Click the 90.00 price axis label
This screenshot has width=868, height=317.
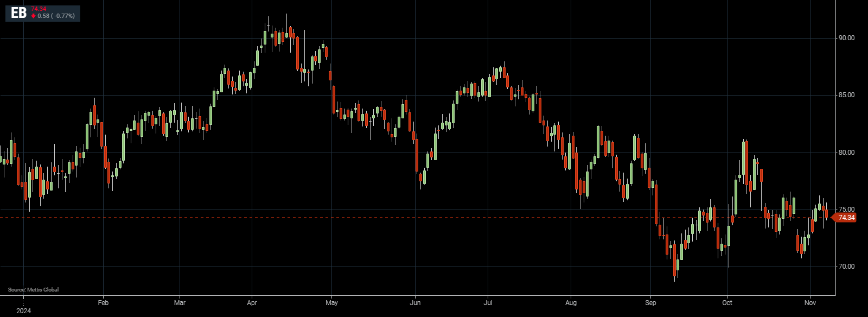[x=846, y=38]
